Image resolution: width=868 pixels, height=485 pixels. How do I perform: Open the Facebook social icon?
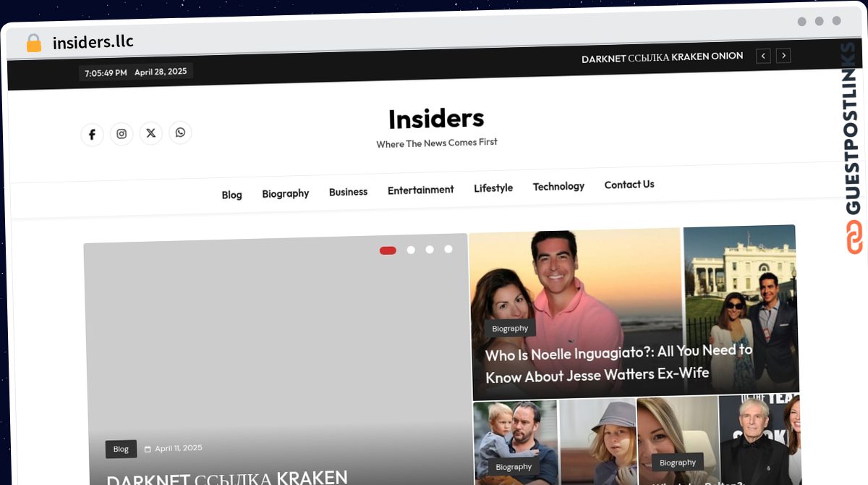coord(92,135)
